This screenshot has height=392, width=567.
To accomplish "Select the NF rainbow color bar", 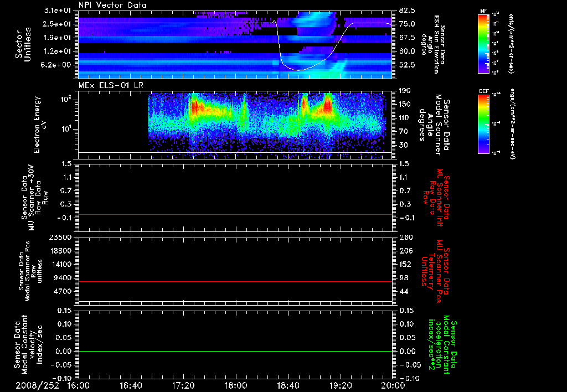I will point(483,44).
